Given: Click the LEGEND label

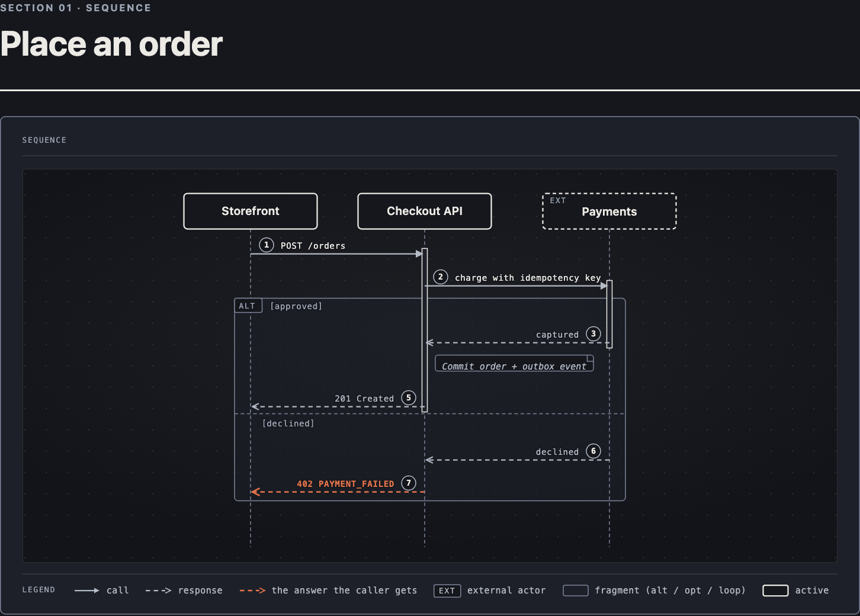Looking at the screenshot, I should click(38, 590).
